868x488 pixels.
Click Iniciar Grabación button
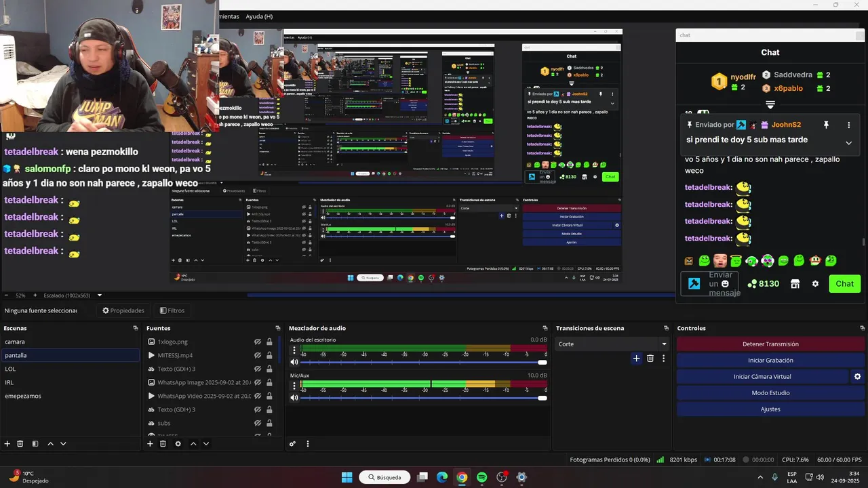click(770, 361)
